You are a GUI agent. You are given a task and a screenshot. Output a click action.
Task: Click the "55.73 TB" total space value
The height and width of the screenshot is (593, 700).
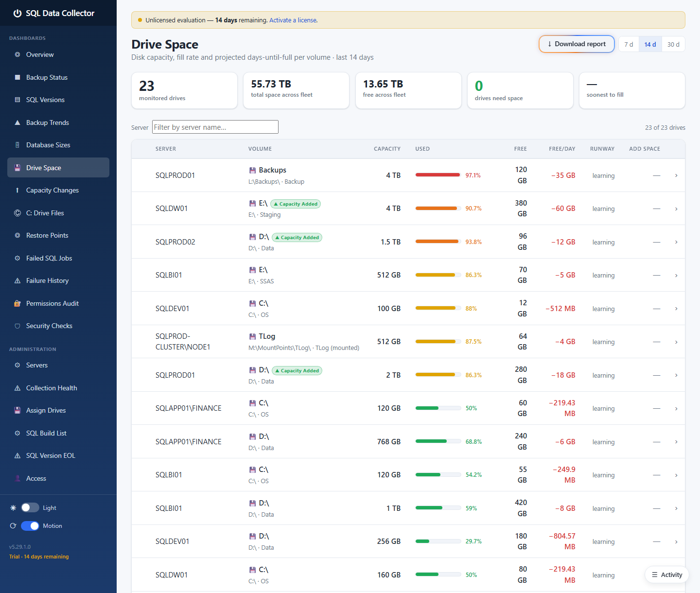click(x=271, y=84)
